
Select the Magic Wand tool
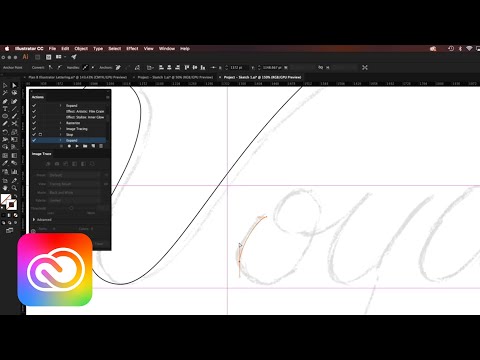click(5, 93)
